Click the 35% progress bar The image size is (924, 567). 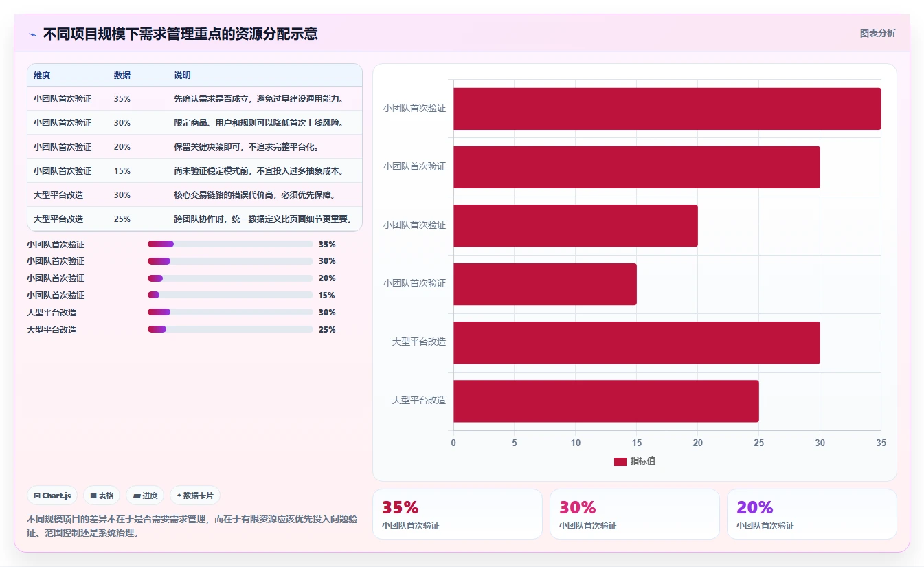click(x=230, y=244)
